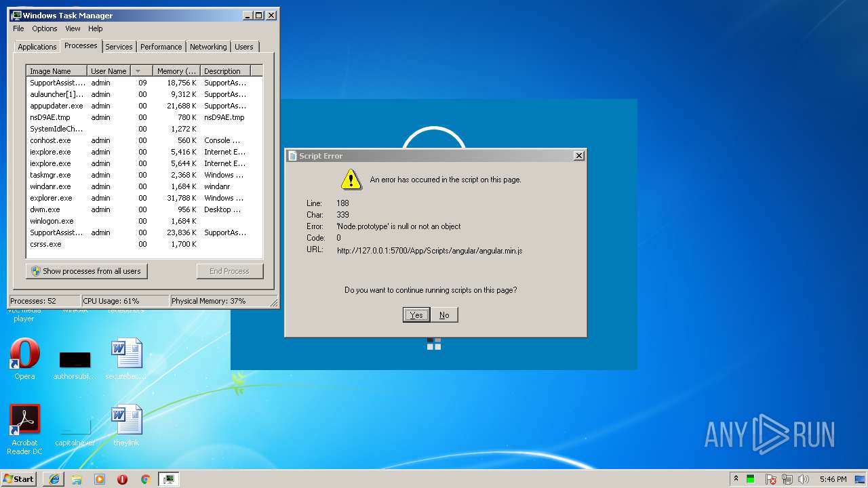
Task: Launch media player icon on taskbar
Action: [100, 479]
